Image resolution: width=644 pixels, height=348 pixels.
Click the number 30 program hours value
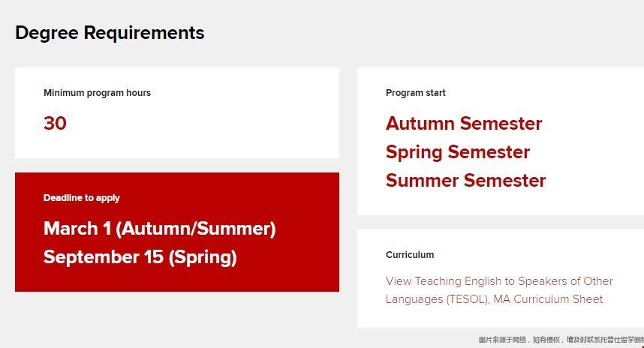click(55, 123)
